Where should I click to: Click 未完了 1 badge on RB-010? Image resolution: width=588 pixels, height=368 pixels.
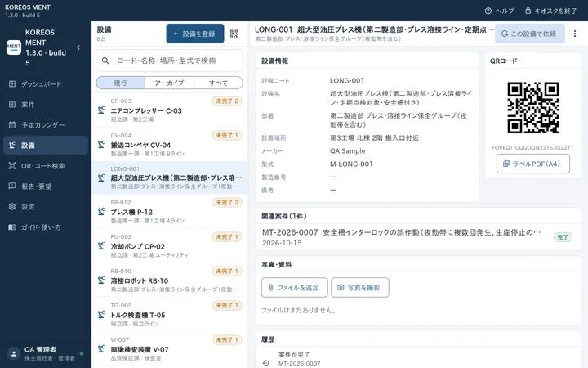pos(227,272)
